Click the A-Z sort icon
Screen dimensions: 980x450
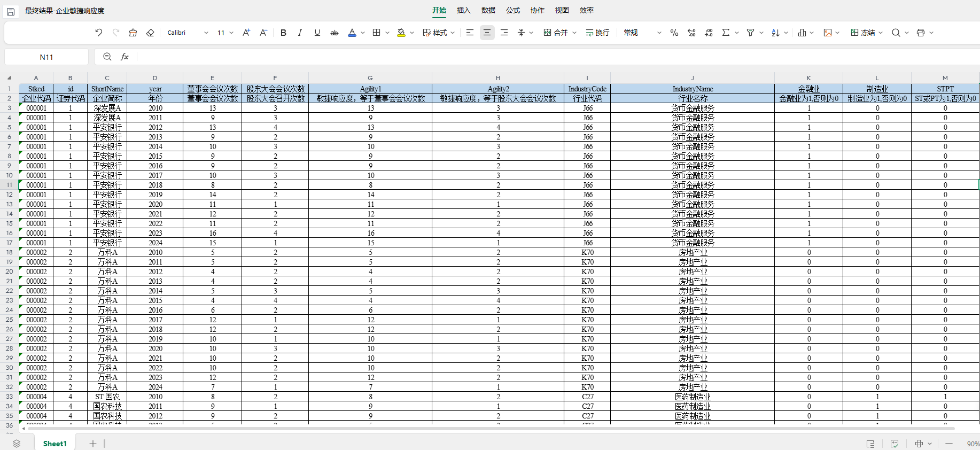[x=775, y=33]
